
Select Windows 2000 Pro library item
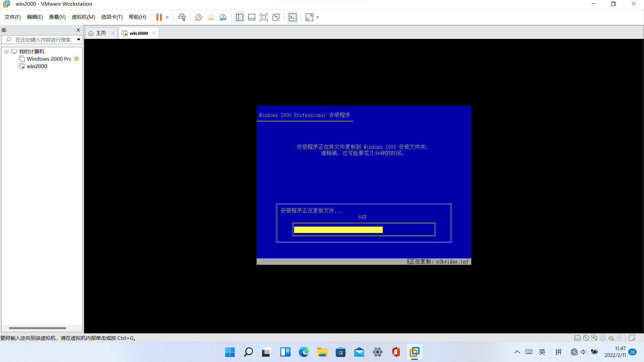(x=49, y=58)
